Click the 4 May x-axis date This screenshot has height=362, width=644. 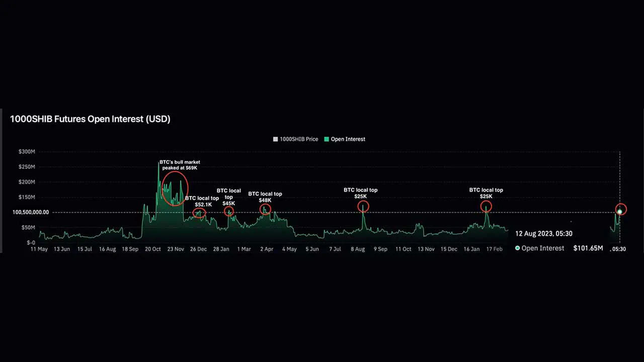[x=289, y=249]
